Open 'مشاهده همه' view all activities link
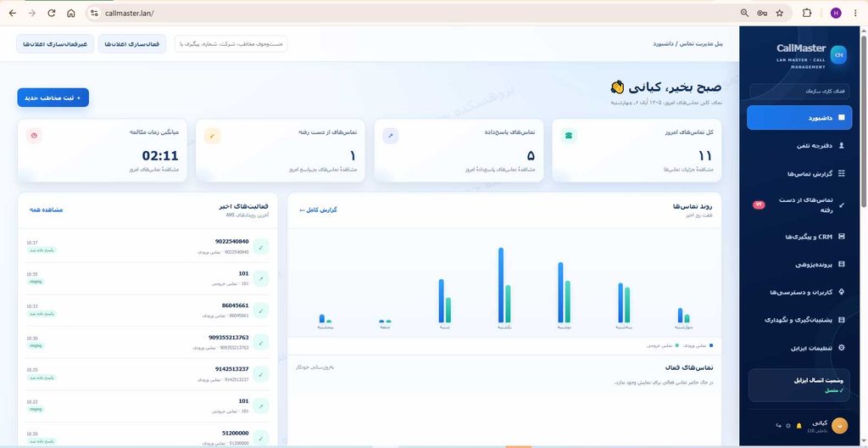The height and width of the screenshot is (448, 868). pyautogui.click(x=46, y=210)
